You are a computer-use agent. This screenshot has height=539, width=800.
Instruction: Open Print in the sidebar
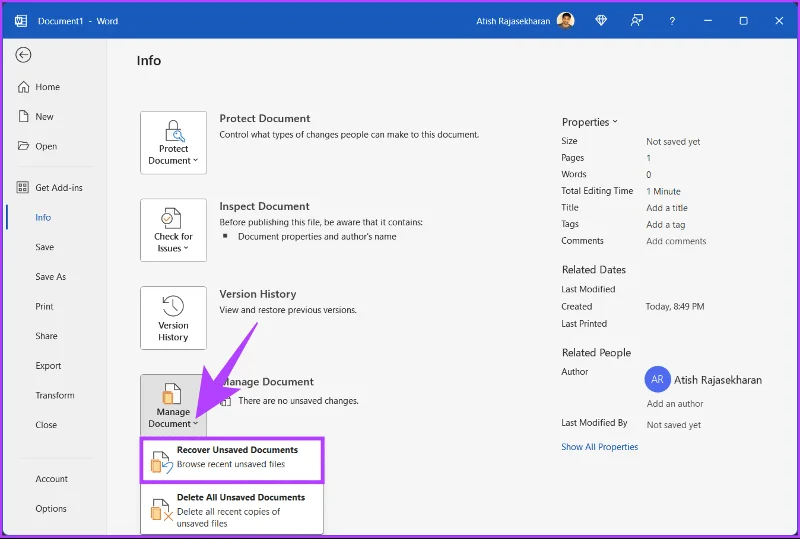click(x=44, y=306)
